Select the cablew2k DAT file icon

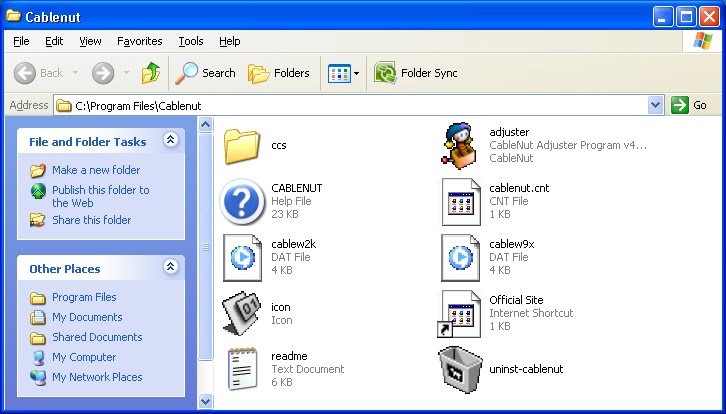point(242,258)
